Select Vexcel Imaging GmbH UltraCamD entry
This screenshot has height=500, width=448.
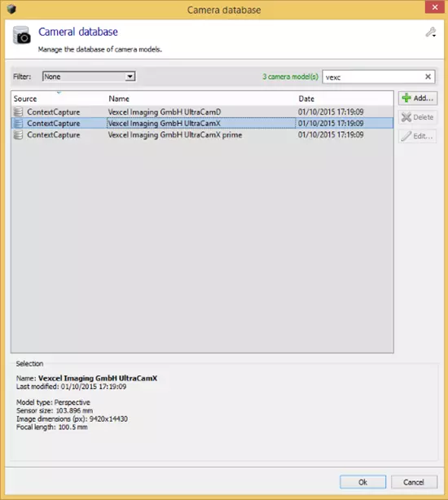(x=202, y=112)
